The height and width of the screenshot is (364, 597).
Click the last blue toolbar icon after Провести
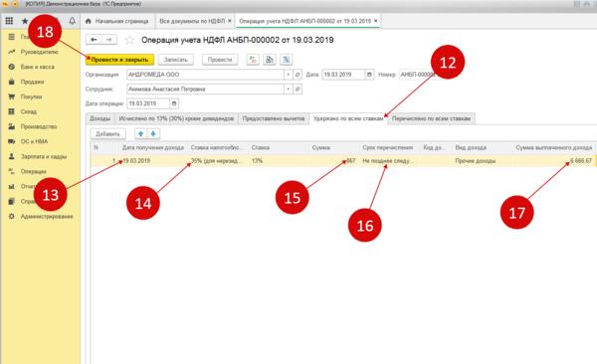(287, 60)
